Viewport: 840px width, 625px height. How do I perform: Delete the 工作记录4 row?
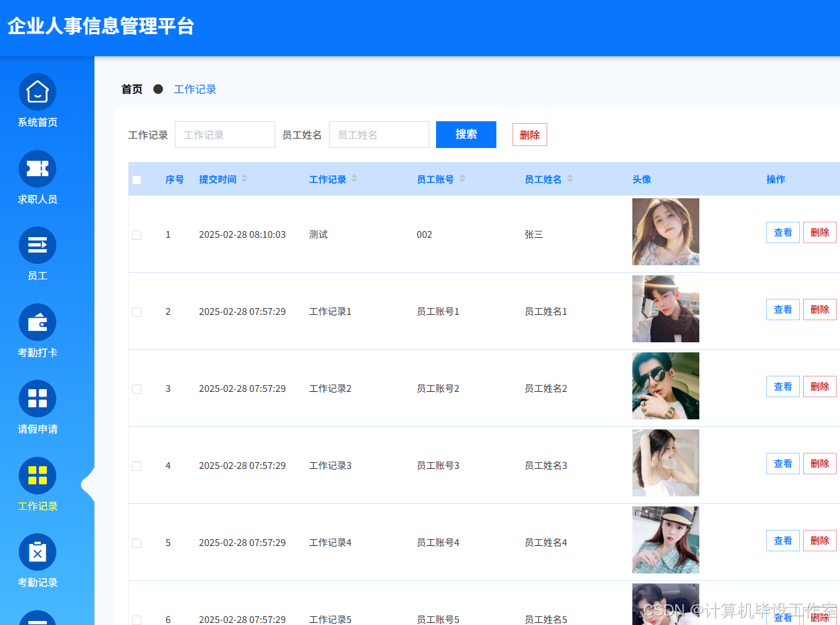pos(820,541)
